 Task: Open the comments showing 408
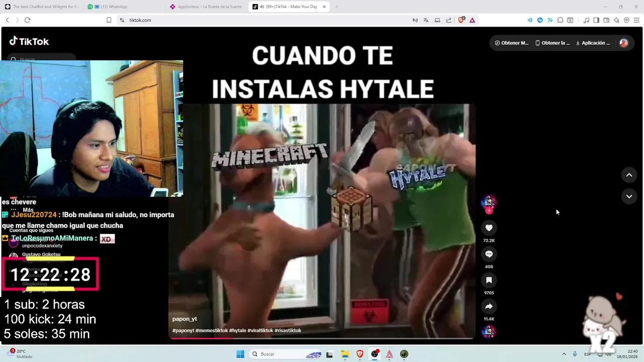tap(489, 254)
